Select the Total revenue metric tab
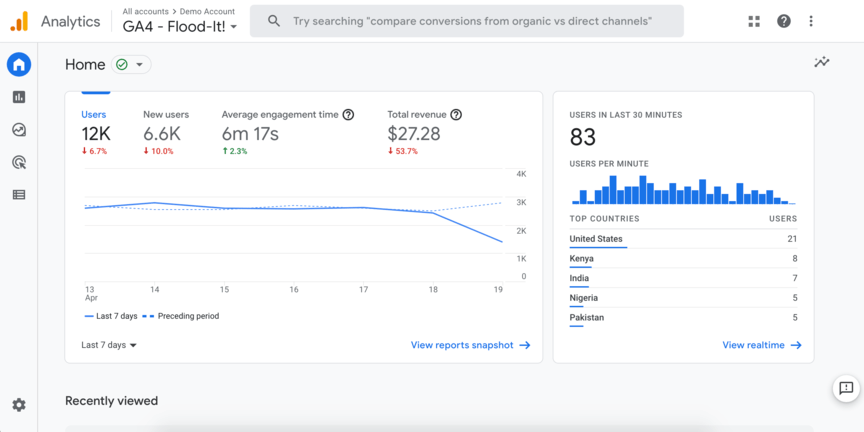The width and height of the screenshot is (864, 432). coord(424,132)
